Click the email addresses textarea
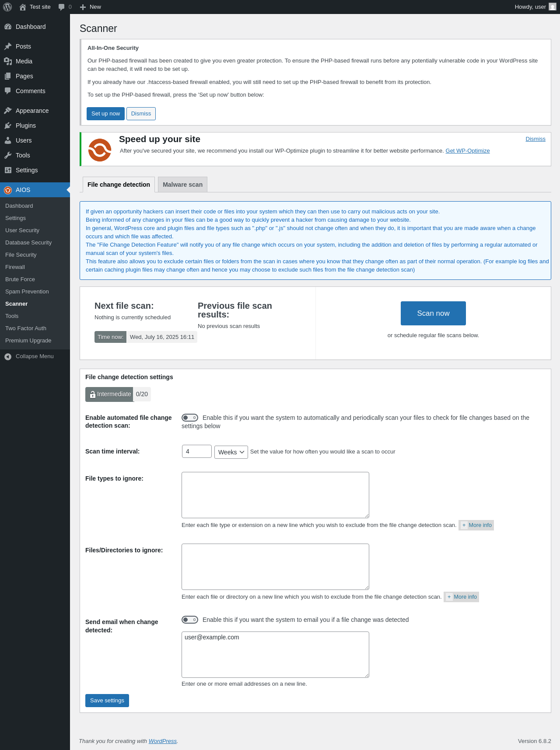The height and width of the screenshot is (750, 560). pos(275,655)
